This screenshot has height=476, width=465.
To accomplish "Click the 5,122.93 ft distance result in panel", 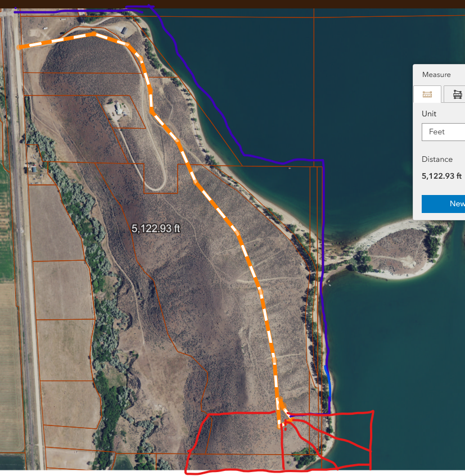I will [441, 176].
